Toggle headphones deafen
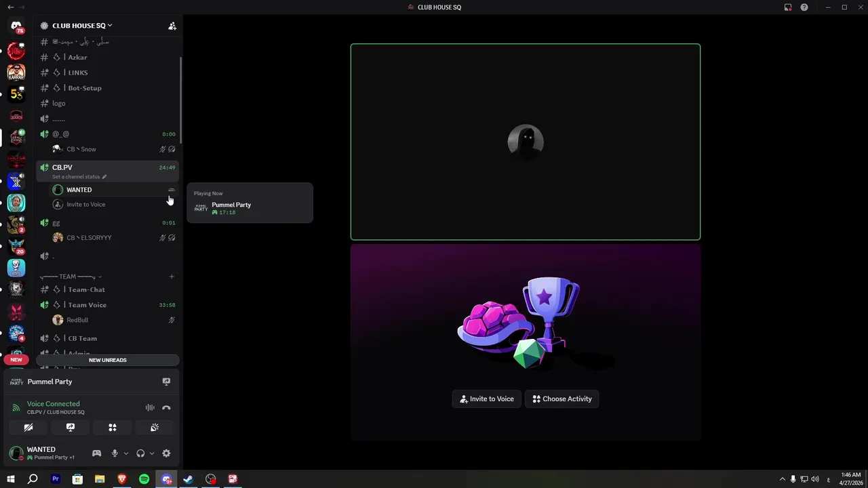Screen dimensions: 868x488 click(140, 453)
